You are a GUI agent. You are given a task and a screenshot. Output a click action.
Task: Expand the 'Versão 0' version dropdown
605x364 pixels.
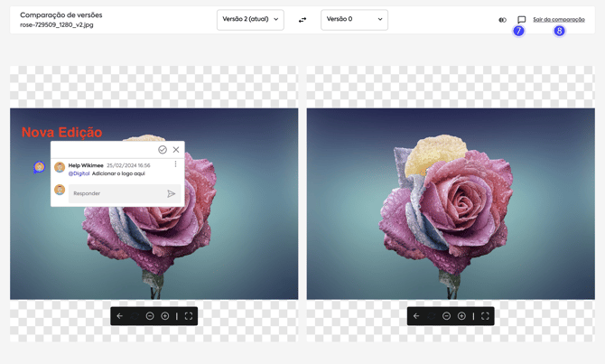tap(354, 19)
